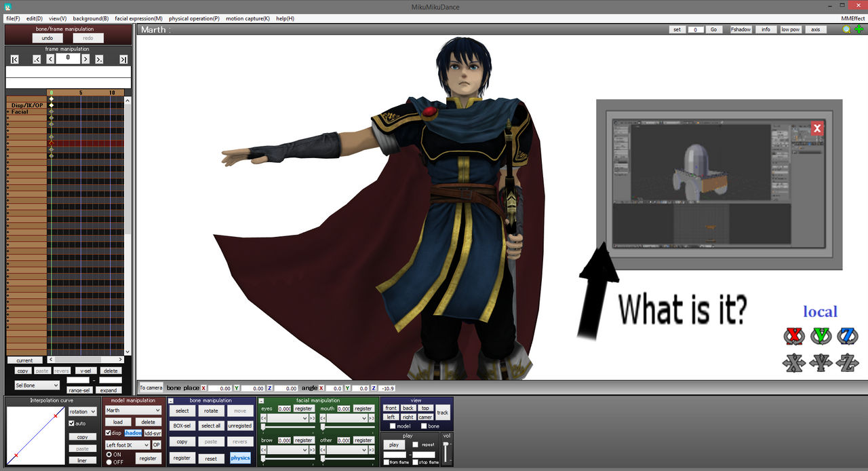Collapse the facial manipulation panel

pos(260,401)
